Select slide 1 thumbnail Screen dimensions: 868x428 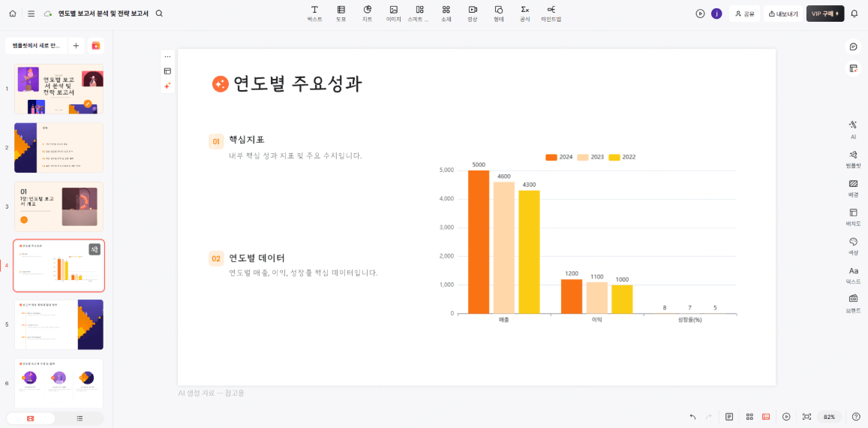59,89
